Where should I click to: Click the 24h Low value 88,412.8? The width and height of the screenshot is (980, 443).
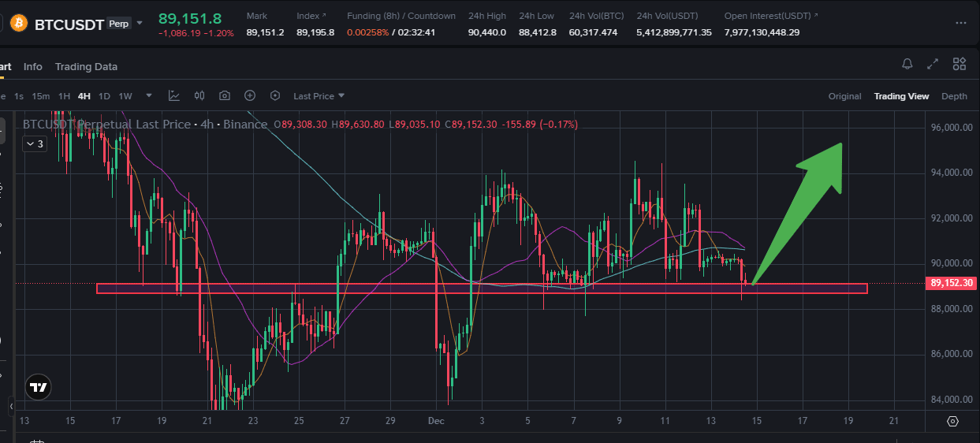point(537,32)
